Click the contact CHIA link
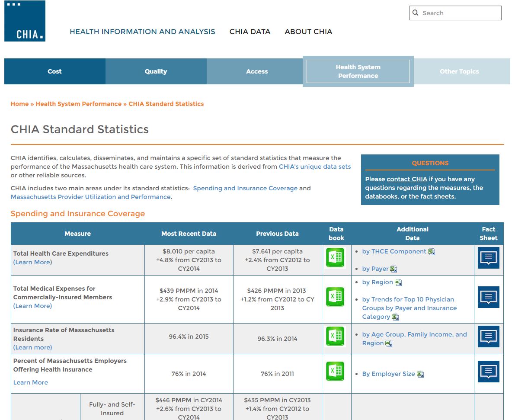 [x=406, y=179]
